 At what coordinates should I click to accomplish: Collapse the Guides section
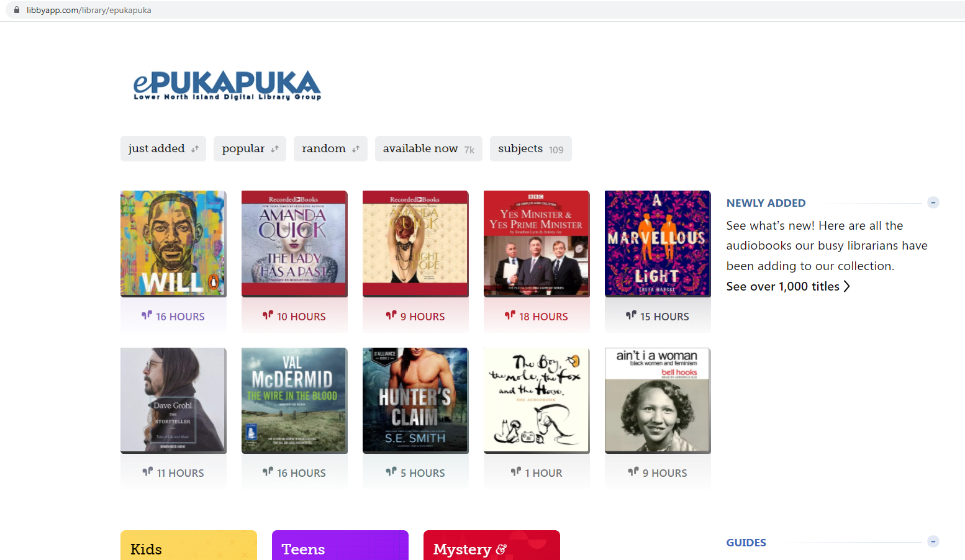coord(933,541)
